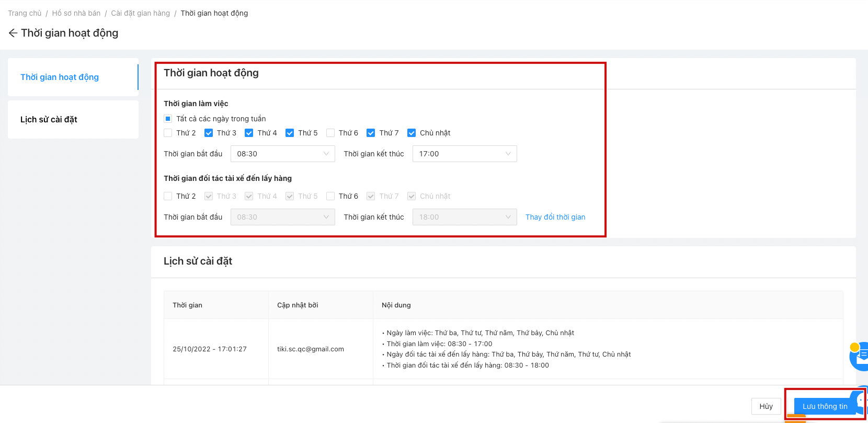
Task: Click the 'Lưu thông tin' button
Action: 825,406
